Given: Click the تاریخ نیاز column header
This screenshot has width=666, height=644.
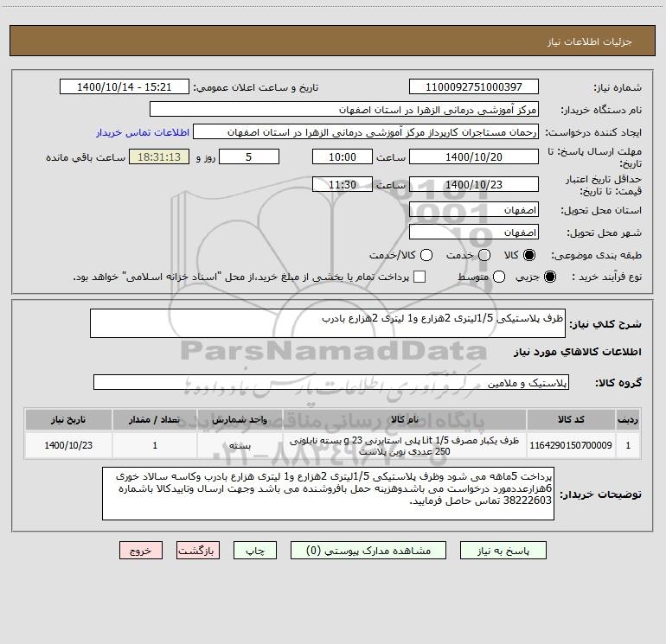Looking at the screenshot, I should click(x=68, y=419).
